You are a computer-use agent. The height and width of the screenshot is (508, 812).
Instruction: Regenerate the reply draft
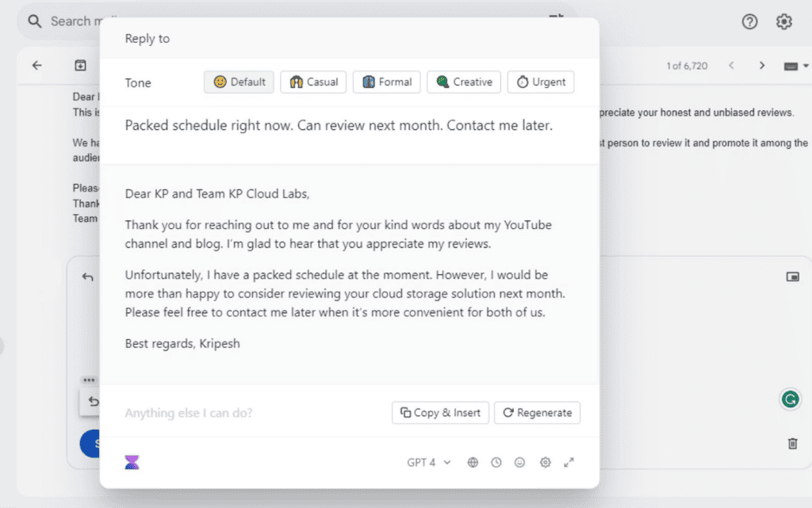tap(537, 413)
